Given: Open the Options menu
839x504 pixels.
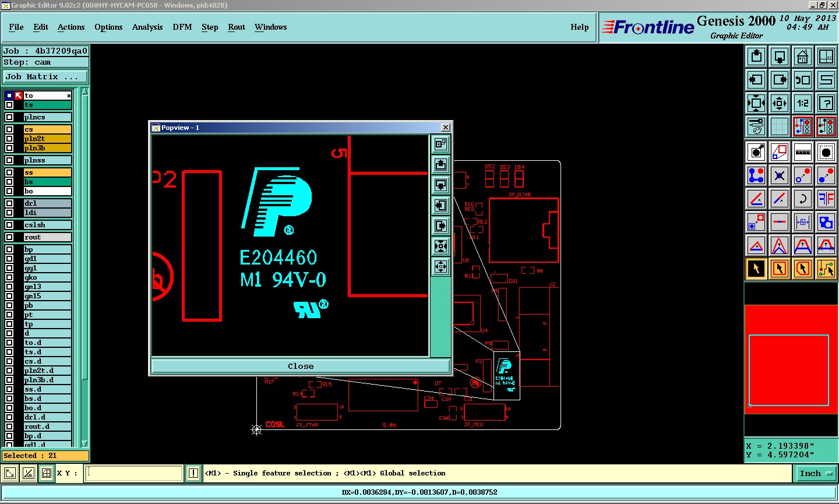Looking at the screenshot, I should (108, 27).
